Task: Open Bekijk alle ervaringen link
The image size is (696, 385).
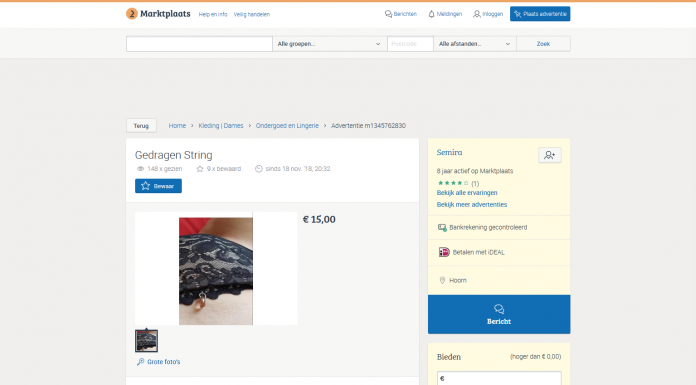Action: coord(467,193)
